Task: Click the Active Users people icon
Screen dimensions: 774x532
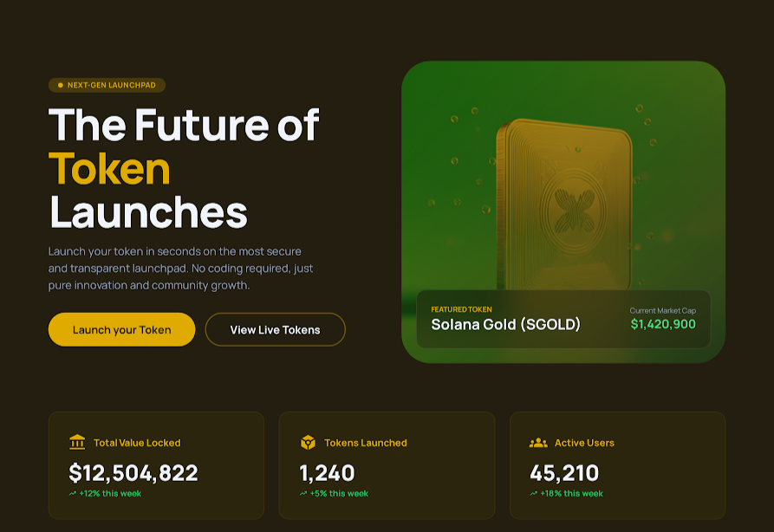Action: 538,442
